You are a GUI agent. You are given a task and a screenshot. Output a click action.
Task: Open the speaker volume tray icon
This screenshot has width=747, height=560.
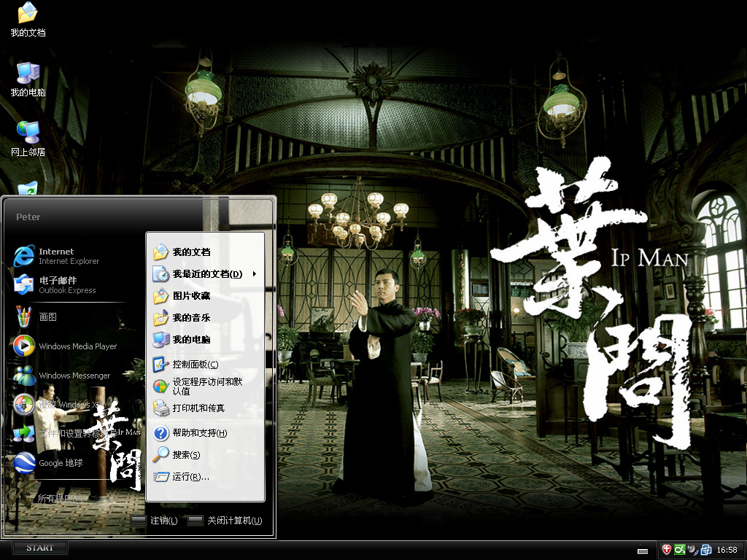coord(693,550)
